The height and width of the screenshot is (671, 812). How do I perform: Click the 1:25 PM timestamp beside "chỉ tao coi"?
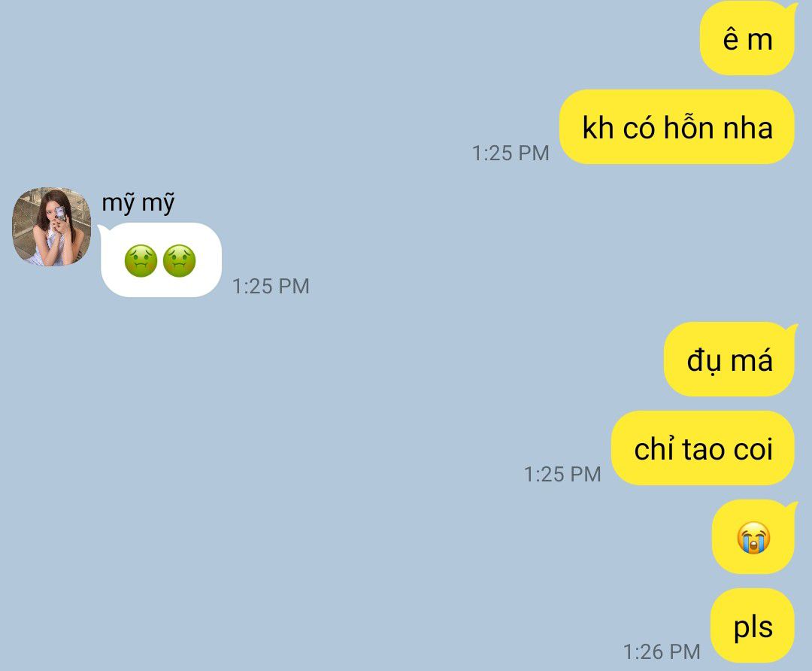click(562, 474)
